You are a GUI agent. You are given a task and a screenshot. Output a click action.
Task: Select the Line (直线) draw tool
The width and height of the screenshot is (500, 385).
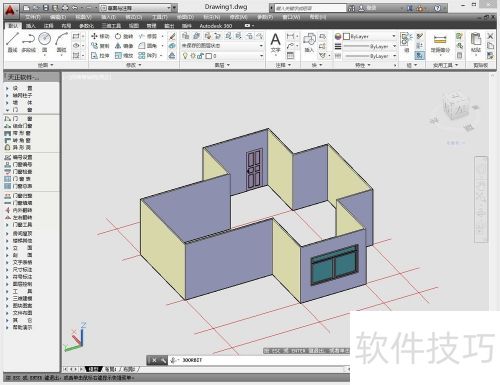pos(12,42)
